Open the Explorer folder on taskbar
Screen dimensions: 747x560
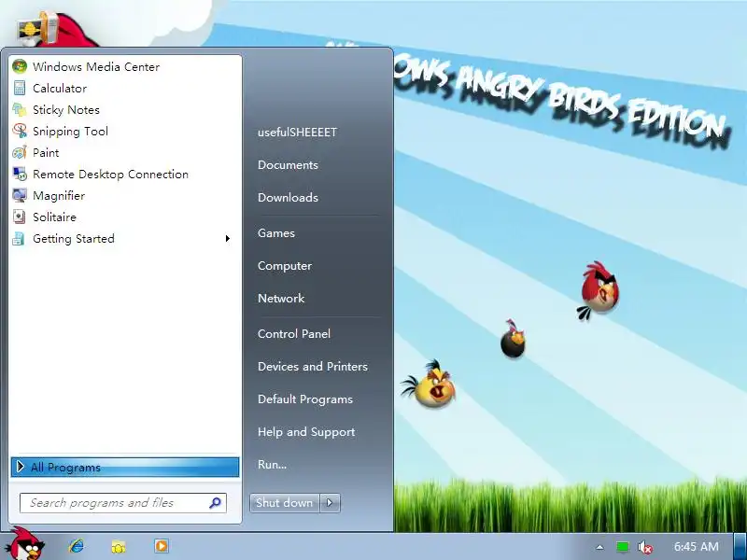pos(119,547)
